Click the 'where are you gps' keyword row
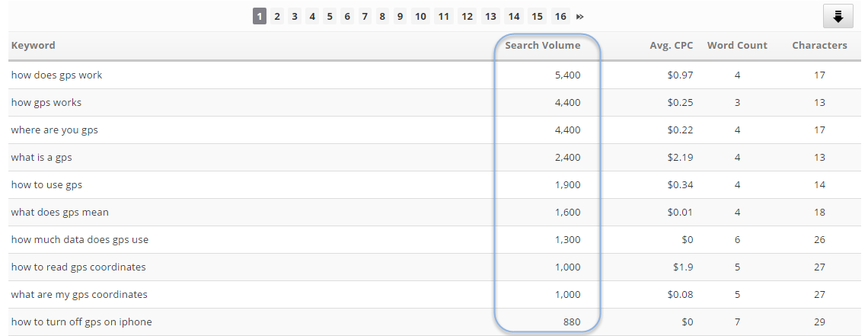The height and width of the screenshot is (336, 868). pos(54,130)
